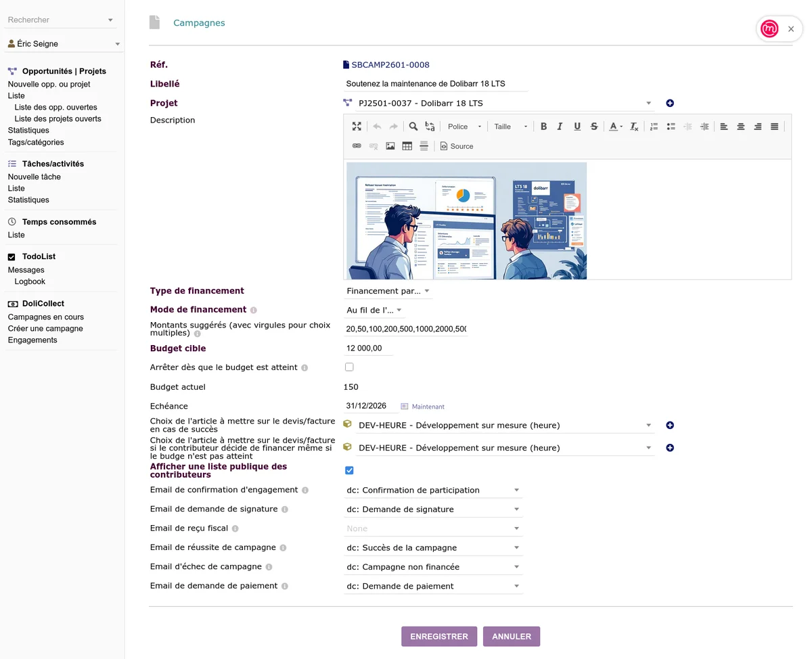Open the Replace text tool in editor
Image resolution: width=812 pixels, height=659 pixels.
pyautogui.click(x=430, y=127)
